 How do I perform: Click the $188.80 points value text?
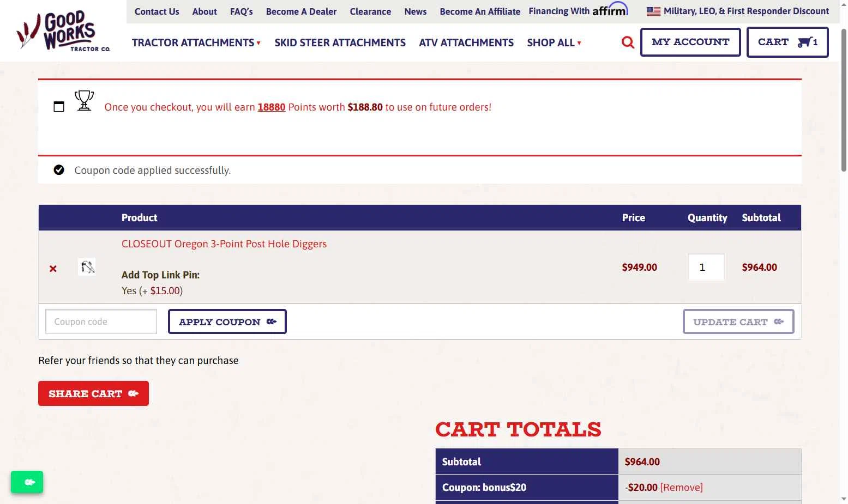coord(365,107)
